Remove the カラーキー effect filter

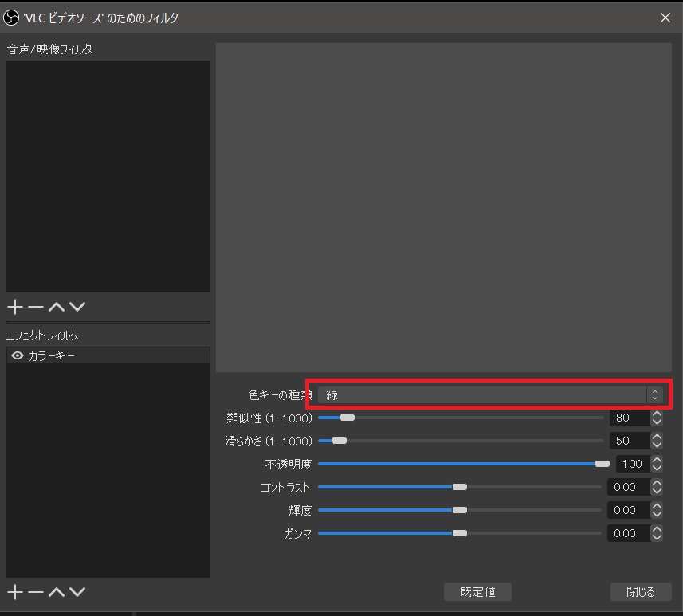pos(35,591)
